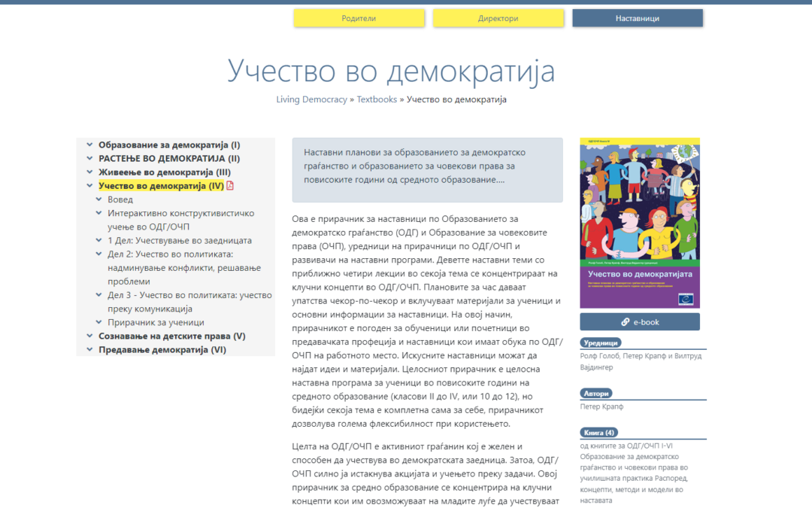Open Интерактивно конструктивистичко учење во ОДГ/ОЧП

180,213
